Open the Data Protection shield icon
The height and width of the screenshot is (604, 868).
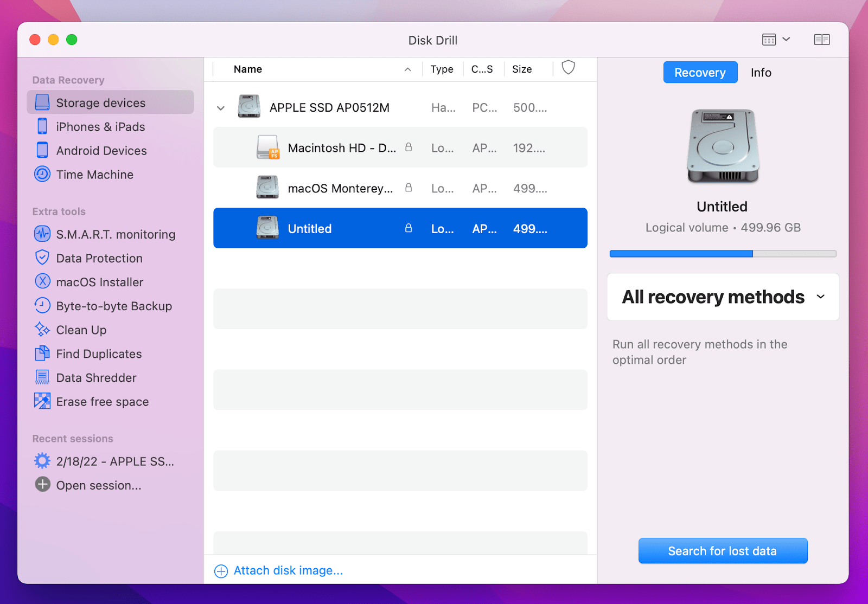[42, 258]
